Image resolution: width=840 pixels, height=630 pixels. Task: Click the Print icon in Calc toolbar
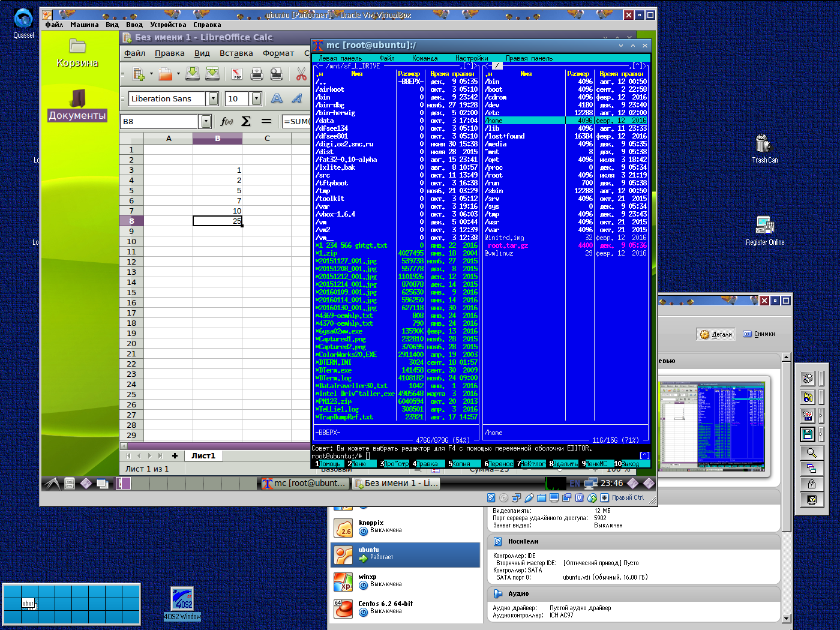point(257,74)
